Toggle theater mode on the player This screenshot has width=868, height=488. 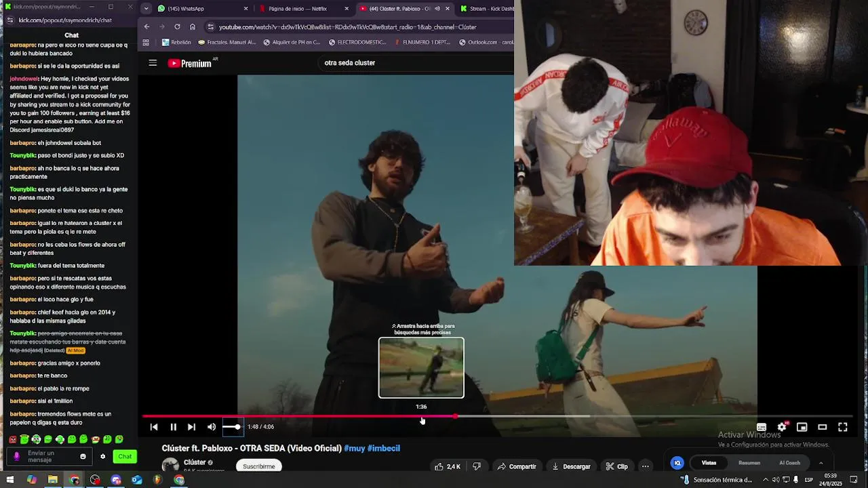point(823,427)
